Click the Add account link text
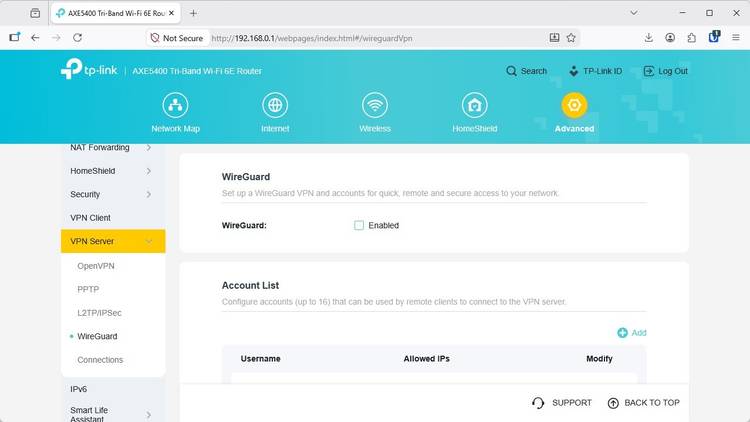Image resolution: width=750 pixels, height=422 pixels. click(639, 333)
